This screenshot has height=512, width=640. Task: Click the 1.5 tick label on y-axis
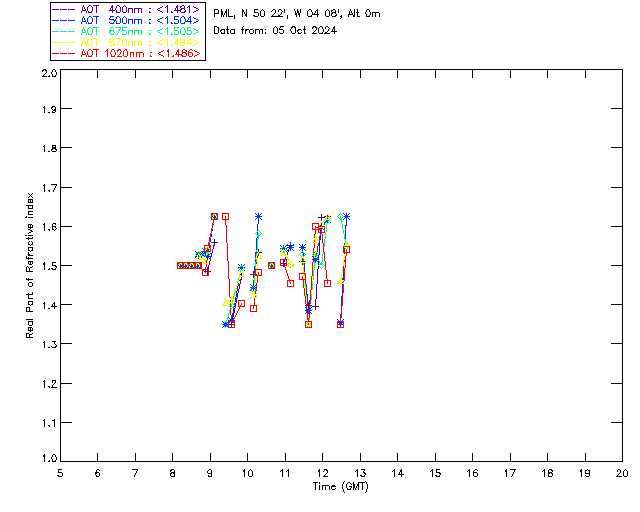click(x=48, y=266)
